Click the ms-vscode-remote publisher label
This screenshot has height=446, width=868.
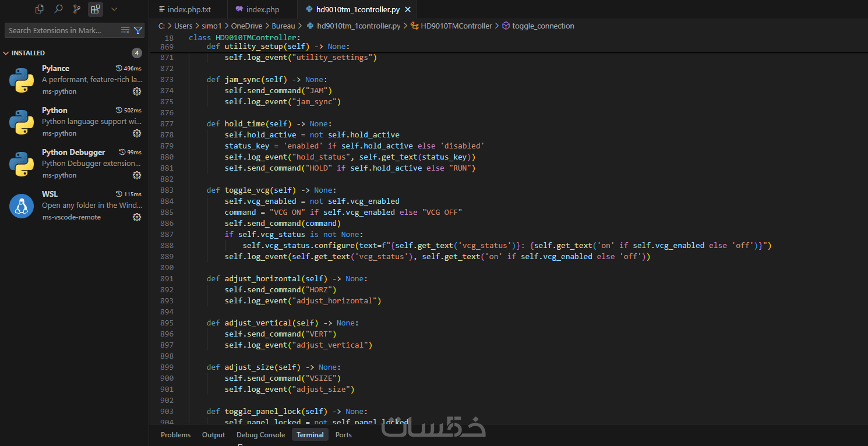(71, 217)
